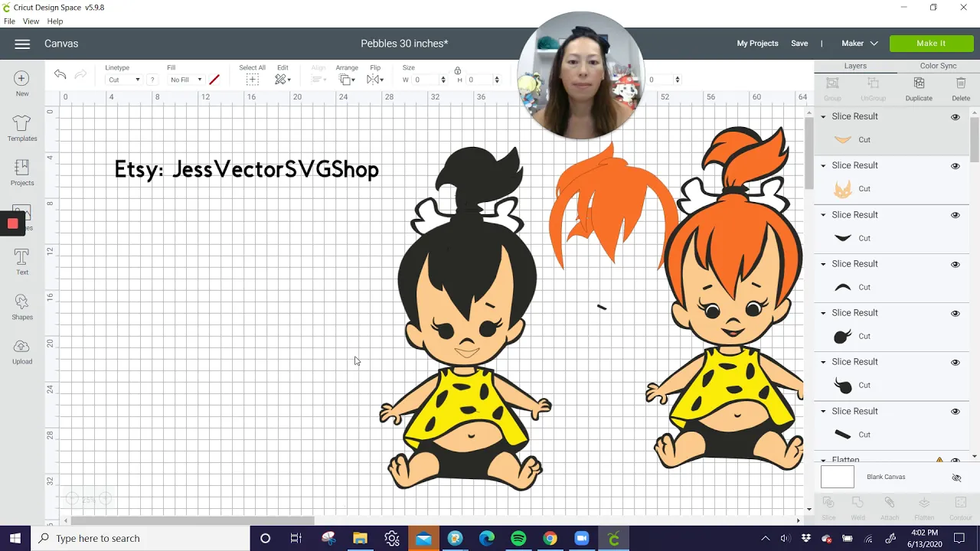The width and height of the screenshot is (980, 551).
Task: Open the Arrange dropdown
Action: tap(347, 80)
